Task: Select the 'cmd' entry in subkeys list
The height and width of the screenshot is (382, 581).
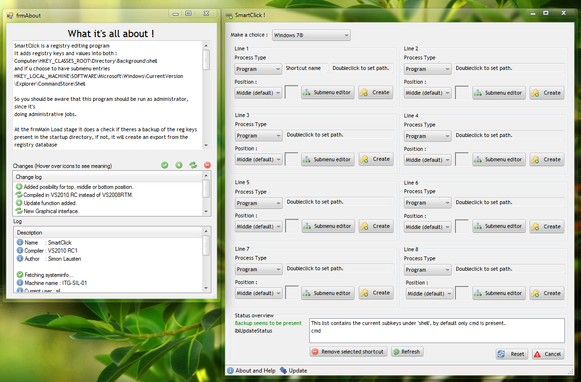Action: (x=316, y=330)
